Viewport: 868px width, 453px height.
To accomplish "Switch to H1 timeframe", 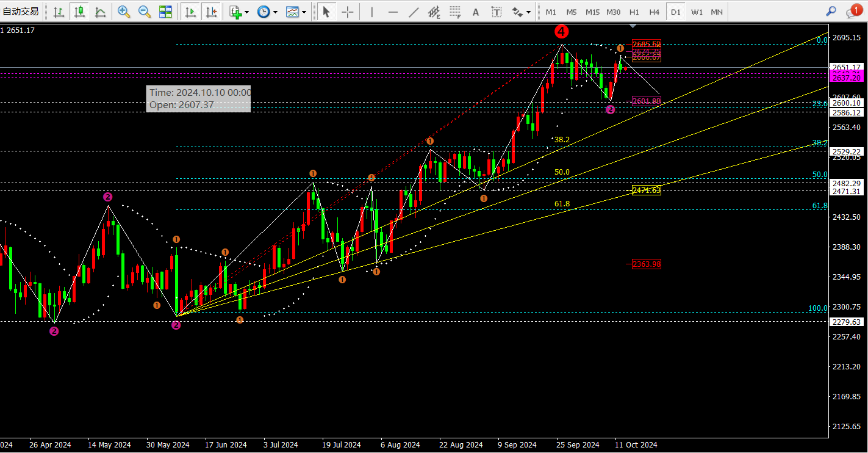I will 634,12.
